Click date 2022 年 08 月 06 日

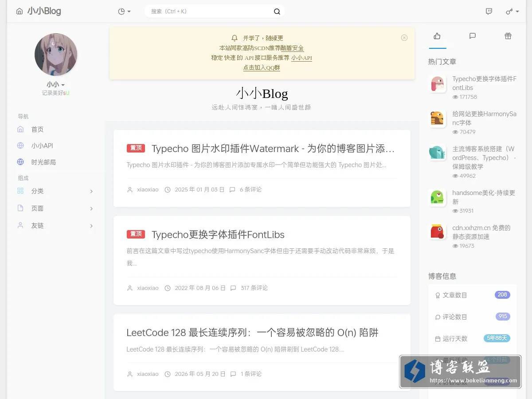coord(200,288)
